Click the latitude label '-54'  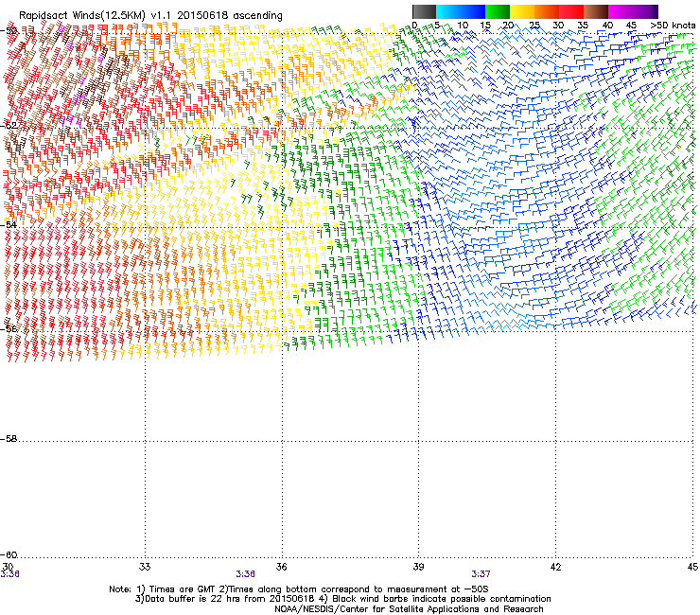coord(9,225)
